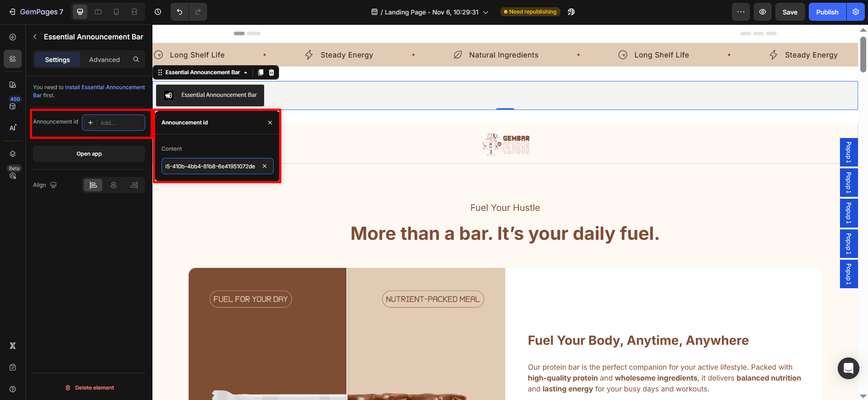
Task: Select the 'More than a bar' heading
Action: click(505, 233)
